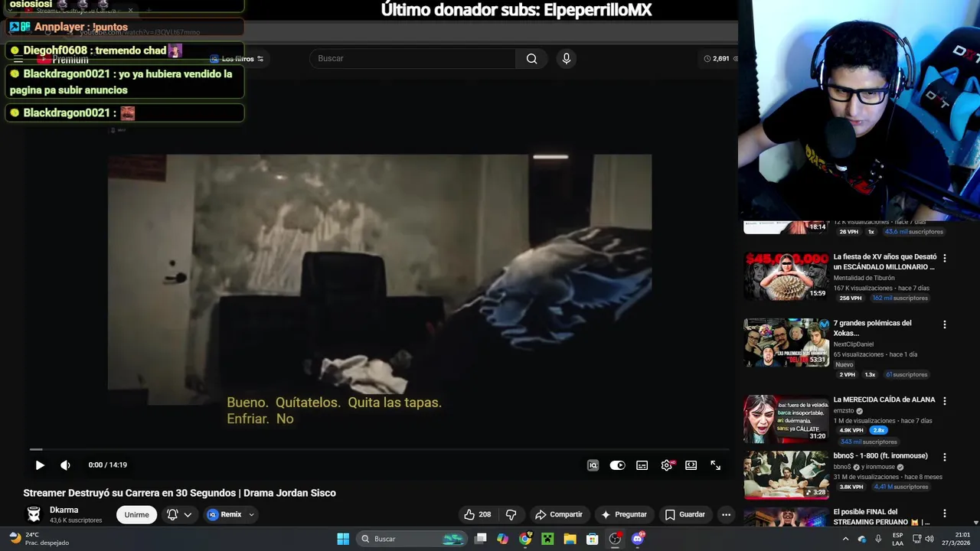Open File Explorer from the taskbar

coord(570,539)
